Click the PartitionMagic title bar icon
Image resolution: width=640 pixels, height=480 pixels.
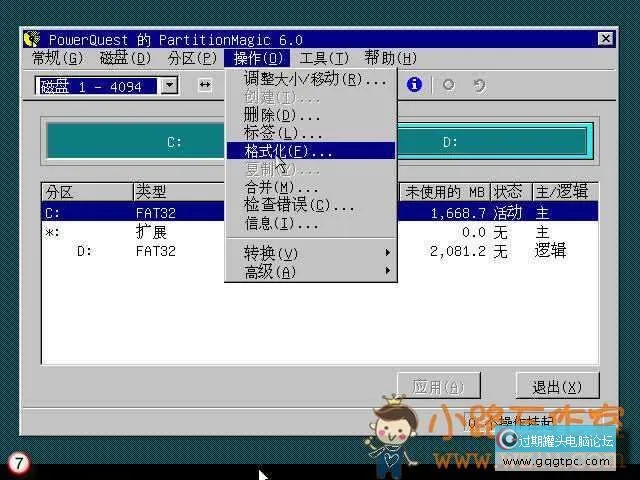click(32, 39)
